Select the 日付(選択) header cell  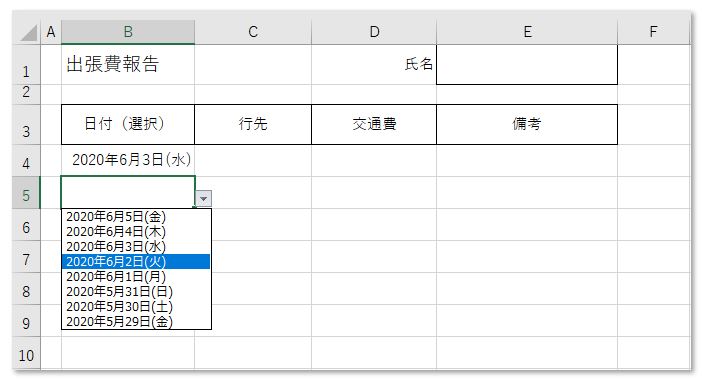[x=128, y=124]
